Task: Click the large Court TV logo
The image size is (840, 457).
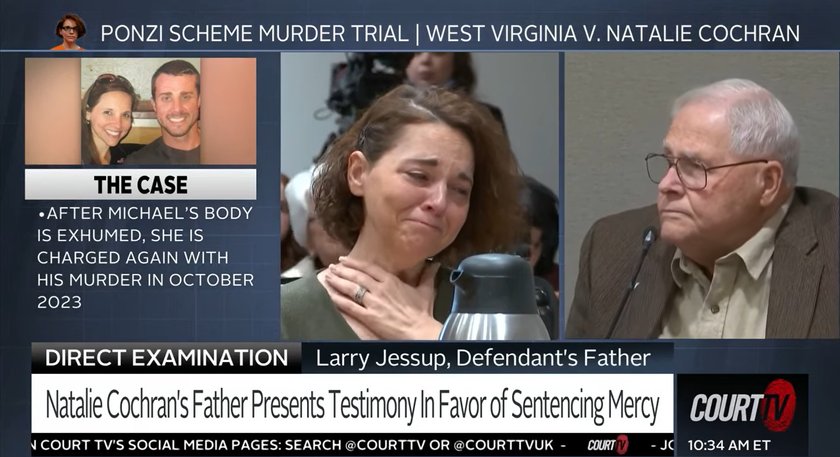Action: 742,406
